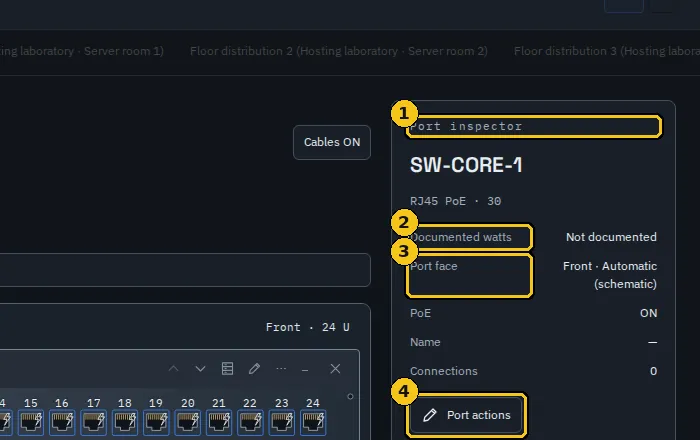Click the Connections count value 0
Viewport: 700px width, 440px height.
pyautogui.click(x=653, y=371)
